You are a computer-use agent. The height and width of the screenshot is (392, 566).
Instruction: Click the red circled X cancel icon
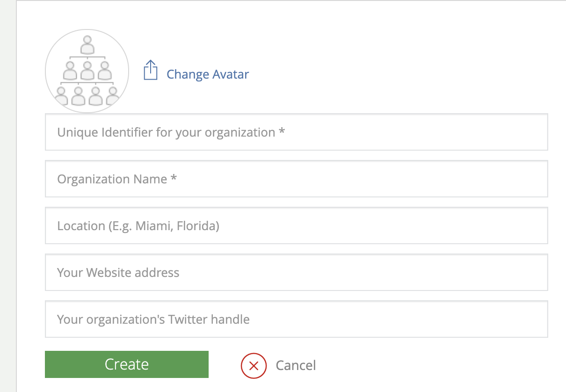pyautogui.click(x=254, y=365)
